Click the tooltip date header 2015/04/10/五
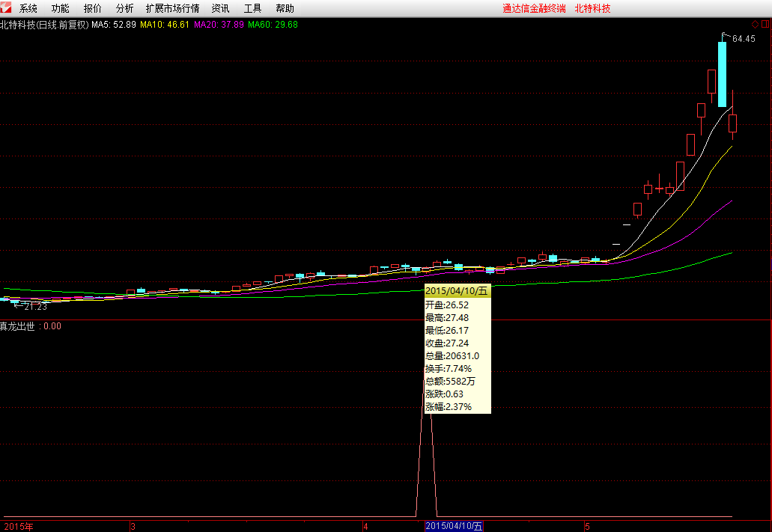This screenshot has height=532, width=772. (457, 291)
